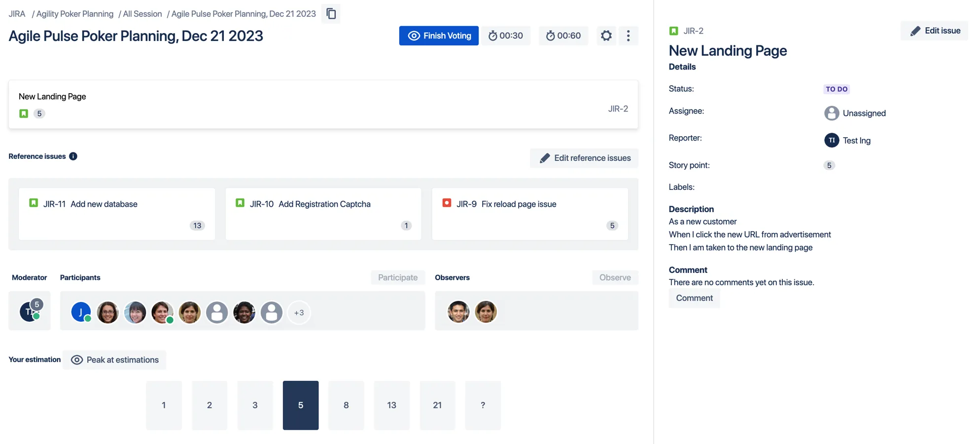Click the Comment button

coord(694,298)
